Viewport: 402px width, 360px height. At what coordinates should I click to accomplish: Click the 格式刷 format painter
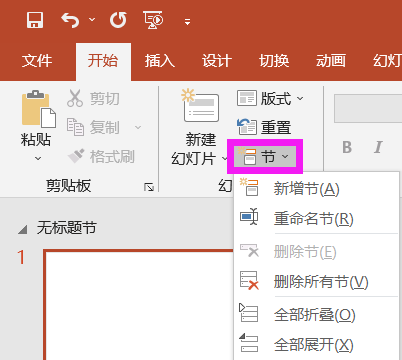101,156
